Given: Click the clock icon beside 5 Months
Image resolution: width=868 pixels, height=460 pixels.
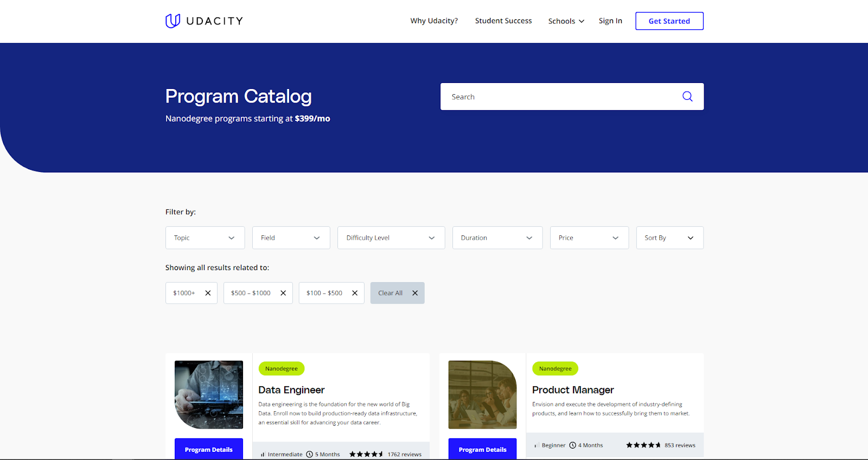Looking at the screenshot, I should coord(310,454).
